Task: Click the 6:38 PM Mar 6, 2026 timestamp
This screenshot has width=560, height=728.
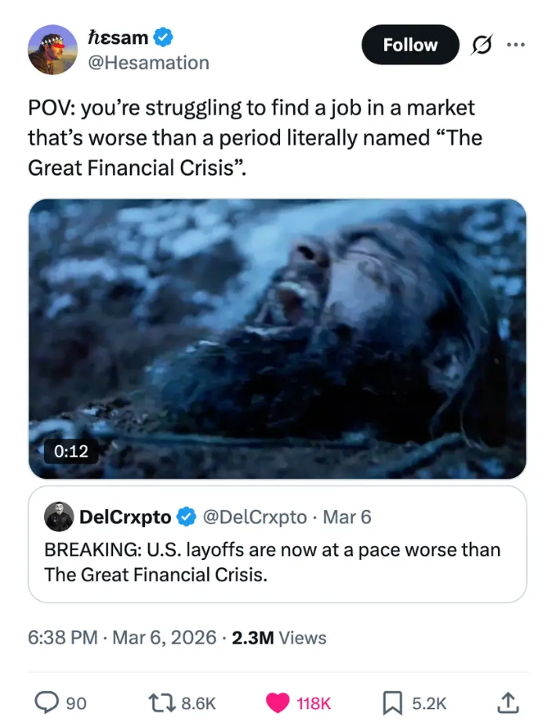Action: click(x=122, y=638)
